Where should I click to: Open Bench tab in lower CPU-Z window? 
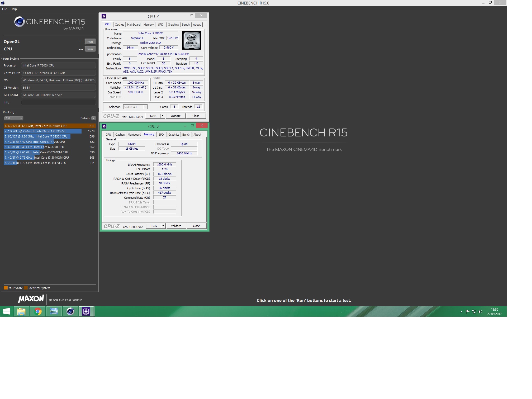pyautogui.click(x=186, y=135)
